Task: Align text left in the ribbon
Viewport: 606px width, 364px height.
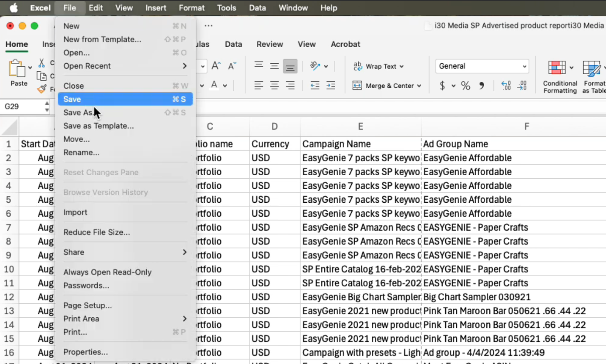Action: 258,85
